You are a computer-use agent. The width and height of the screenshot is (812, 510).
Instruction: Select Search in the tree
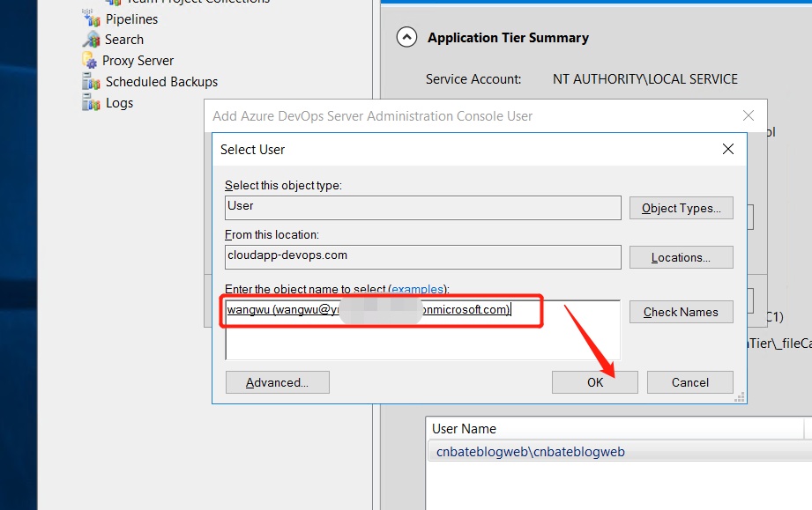[x=124, y=40]
